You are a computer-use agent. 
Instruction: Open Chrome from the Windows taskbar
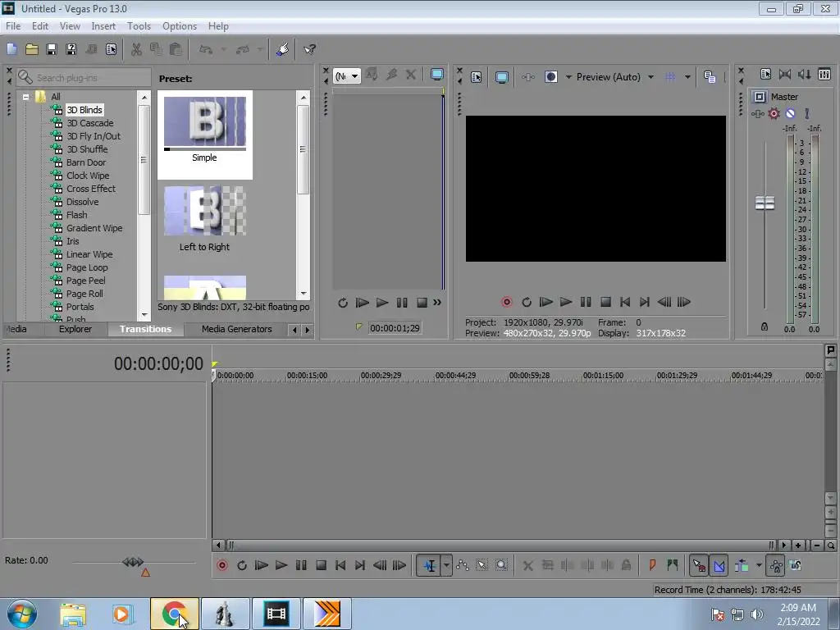coord(175,614)
